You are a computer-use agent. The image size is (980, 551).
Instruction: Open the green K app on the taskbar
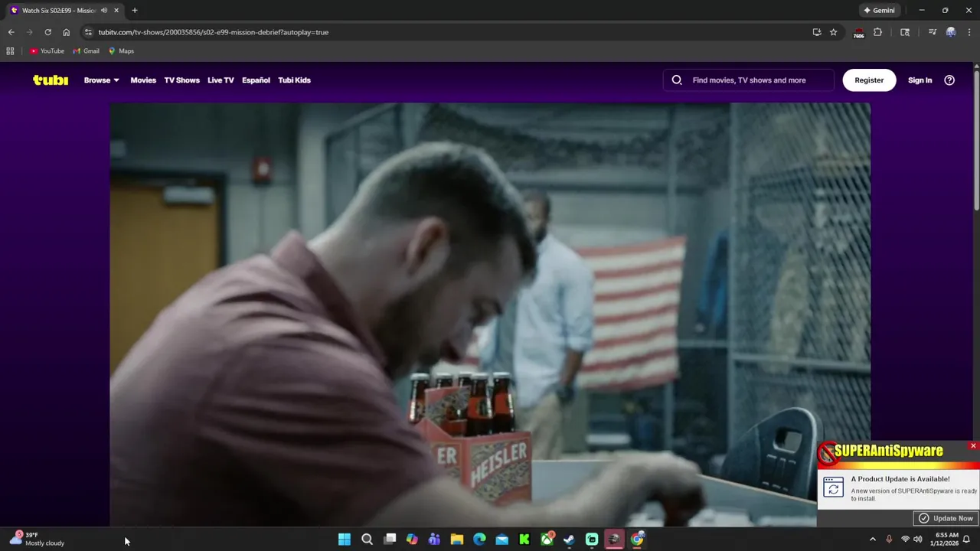click(524, 540)
